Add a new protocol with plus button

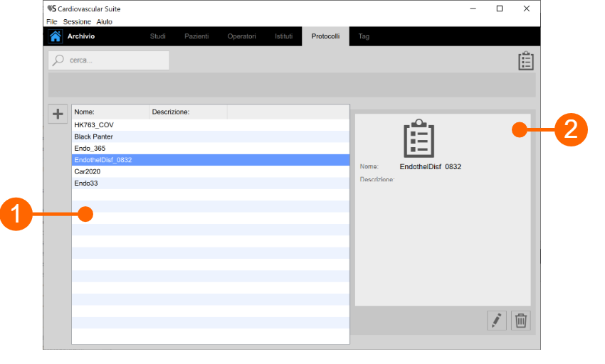58,114
